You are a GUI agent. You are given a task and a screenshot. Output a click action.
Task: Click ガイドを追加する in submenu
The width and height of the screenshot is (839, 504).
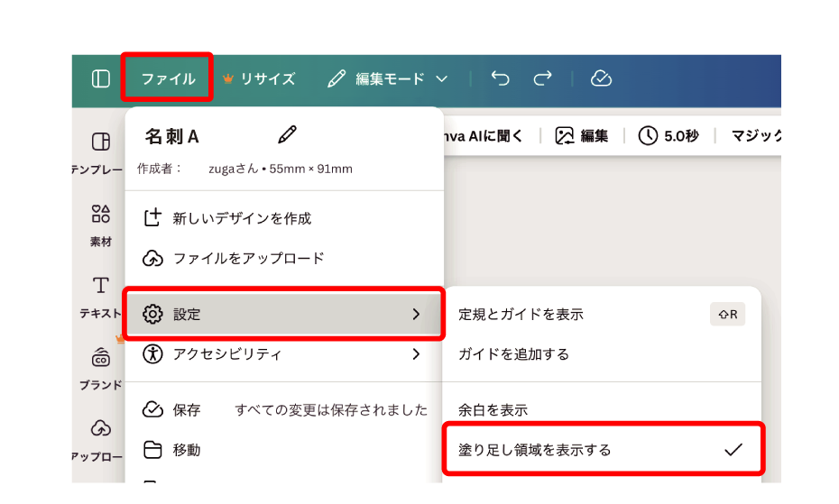pyautogui.click(x=514, y=354)
